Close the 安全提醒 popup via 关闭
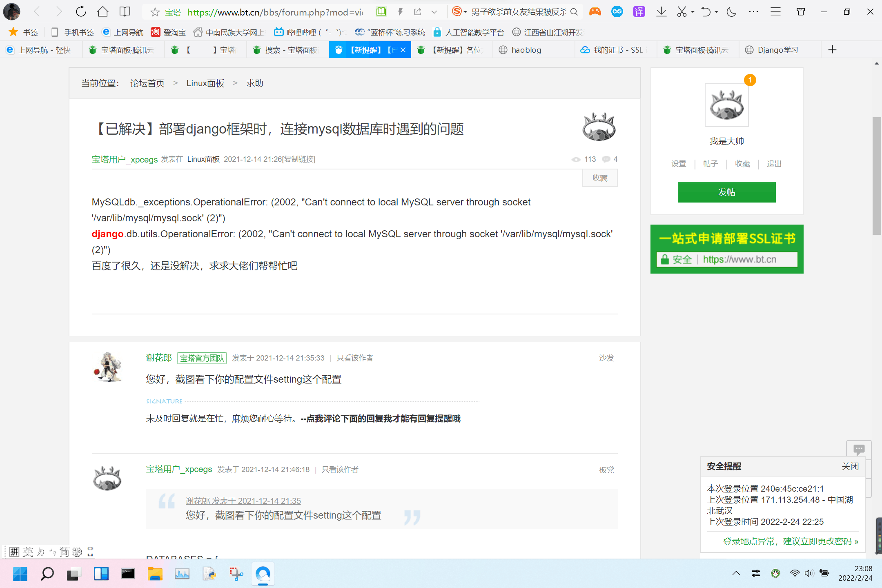Image resolution: width=882 pixels, height=588 pixels. 850,466
